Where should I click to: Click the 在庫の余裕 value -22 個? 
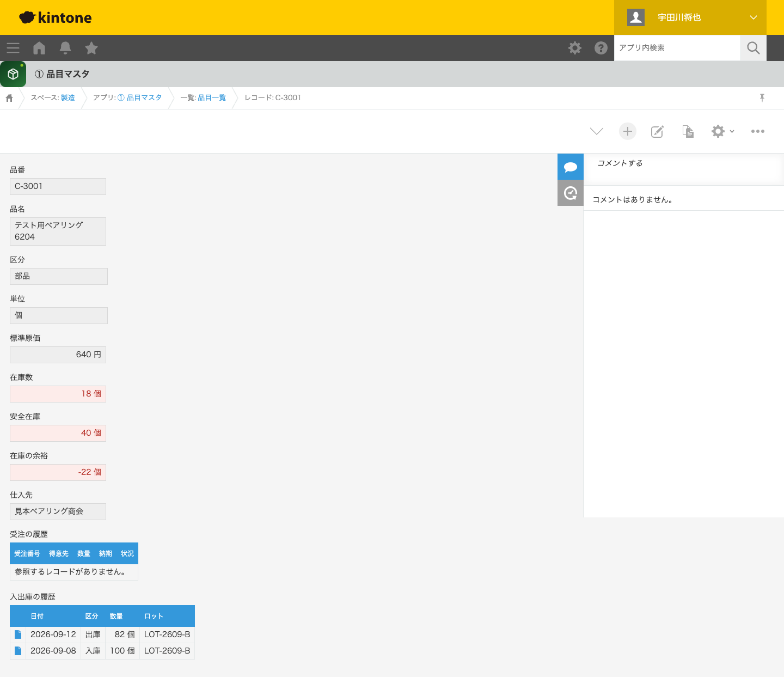pos(58,472)
